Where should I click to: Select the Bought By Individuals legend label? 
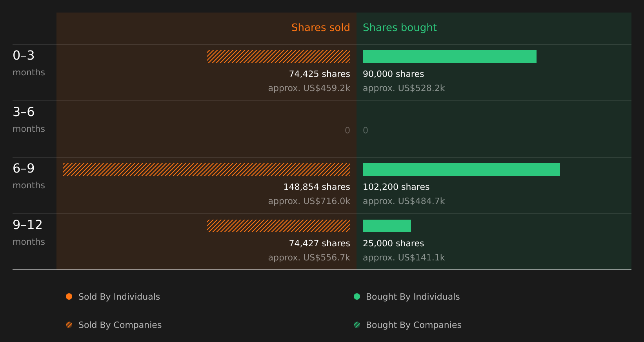(413, 297)
